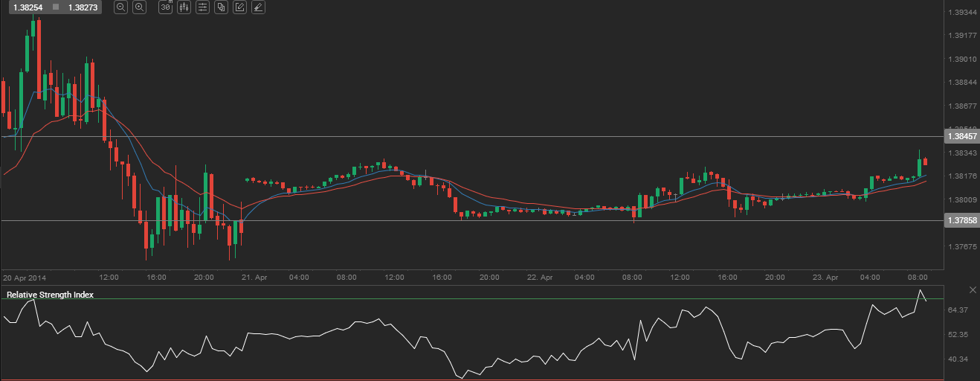980x381 pixels.
Task: Click the 21. Apr date marker
Action: tap(255, 277)
